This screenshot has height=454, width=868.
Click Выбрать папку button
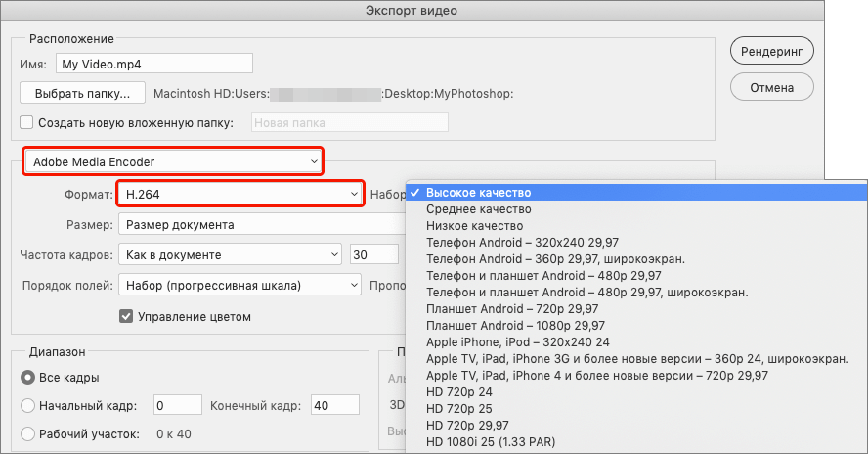(82, 94)
